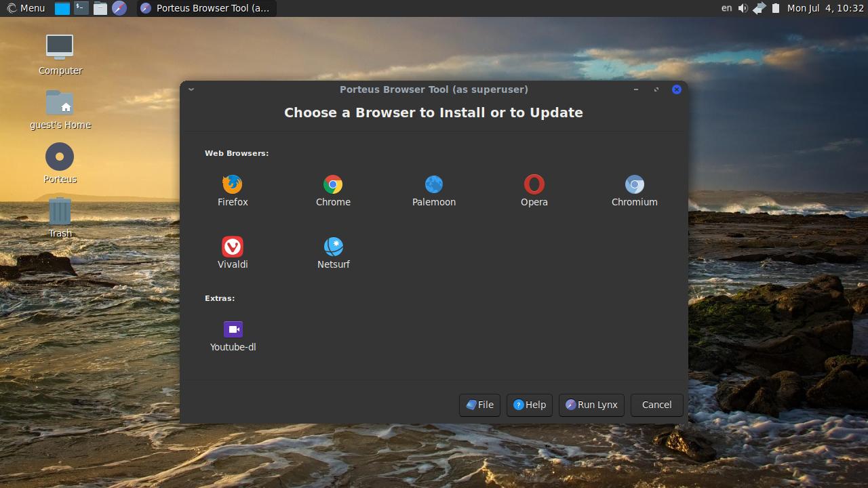Click the 'Extras:' section label

220,298
